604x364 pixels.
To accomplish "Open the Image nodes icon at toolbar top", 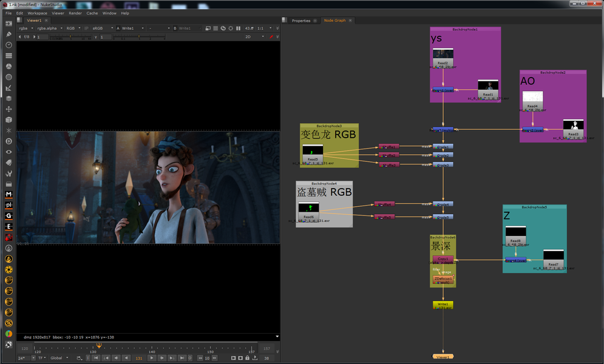I will tap(8, 24).
